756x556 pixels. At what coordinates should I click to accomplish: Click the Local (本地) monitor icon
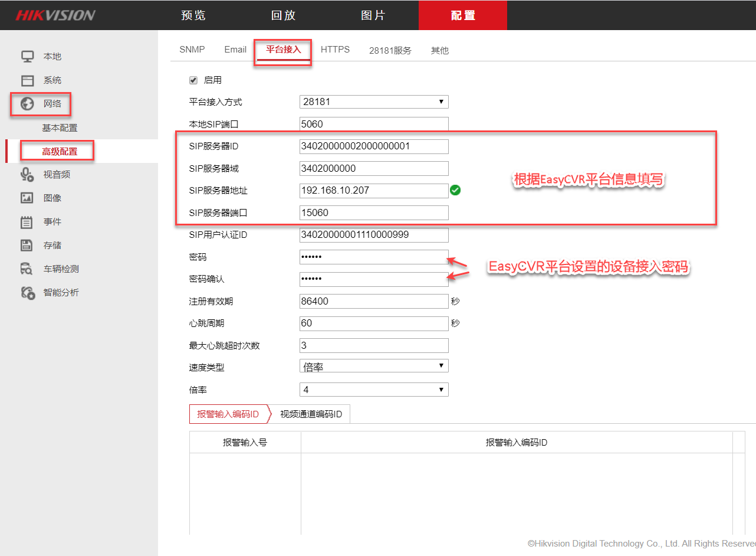tap(27, 57)
